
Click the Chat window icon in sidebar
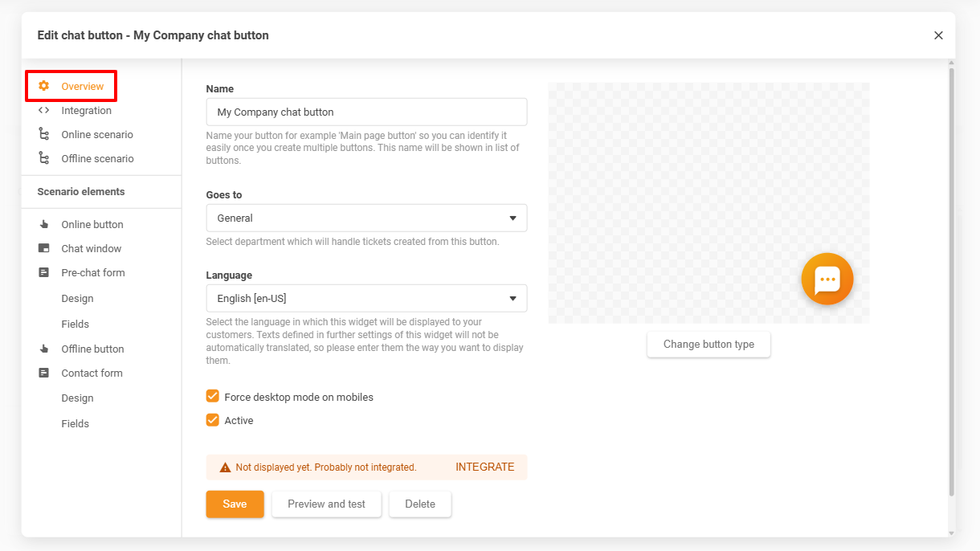point(44,248)
